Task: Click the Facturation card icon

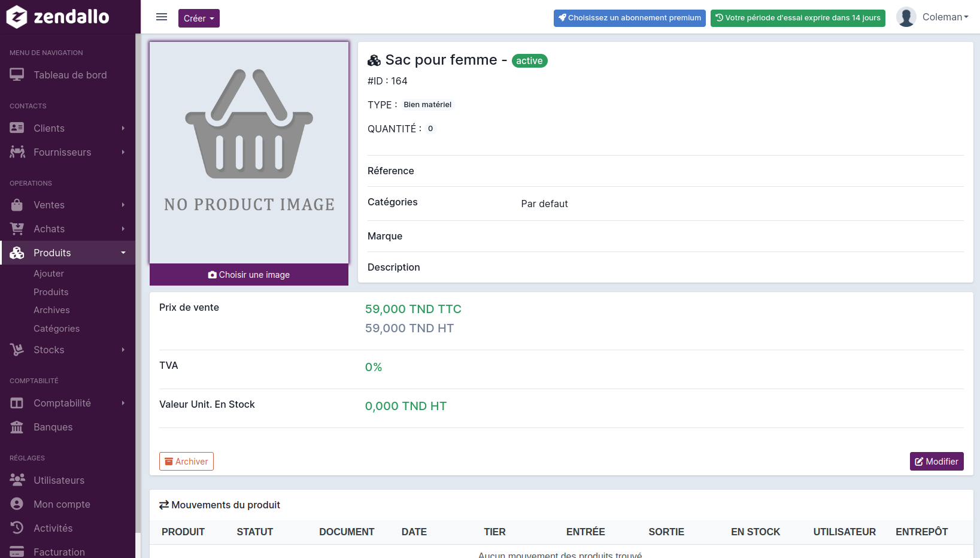Action: tap(17, 552)
